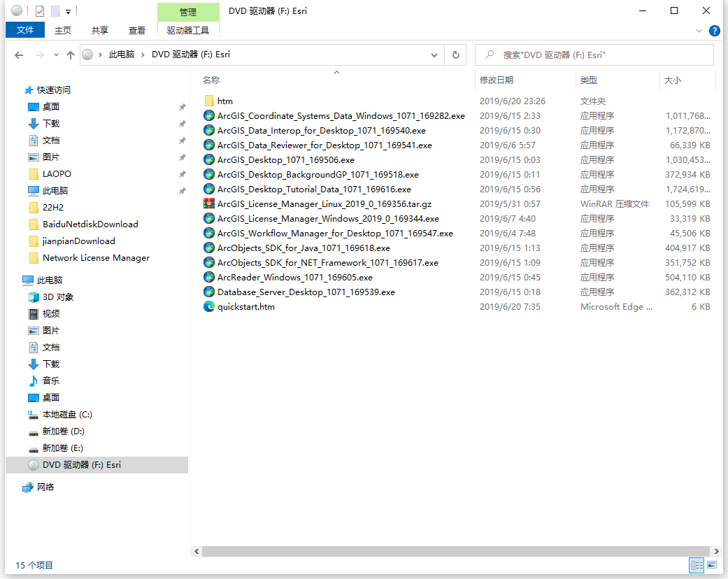Click the pin icon next to LAOPO
Screen dimensions: 728x579
[183, 174]
